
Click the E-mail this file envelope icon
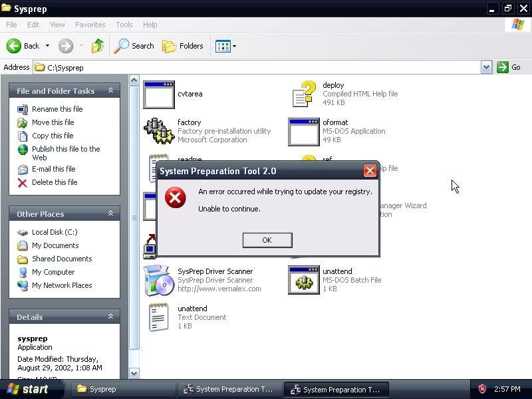click(x=23, y=170)
